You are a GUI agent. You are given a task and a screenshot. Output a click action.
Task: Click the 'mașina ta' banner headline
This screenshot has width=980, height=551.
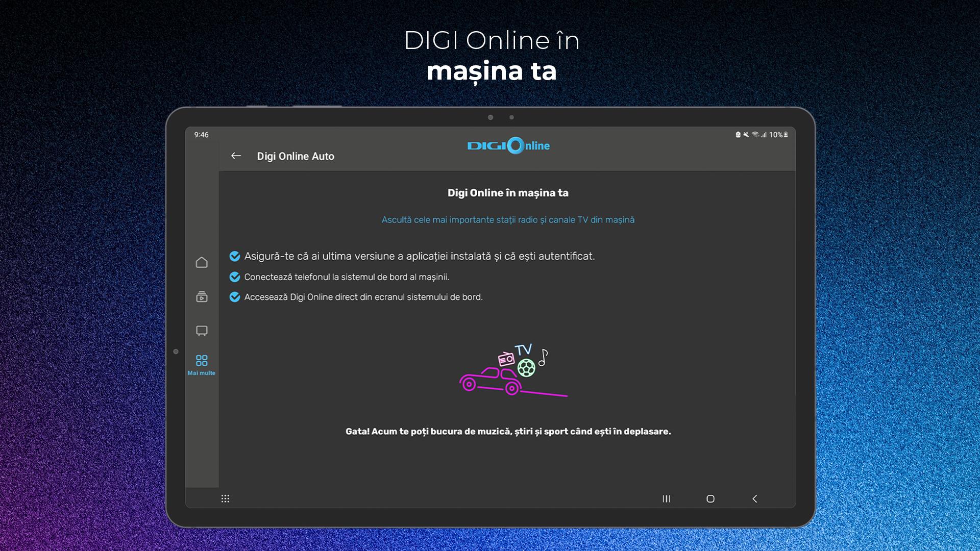[x=492, y=71]
